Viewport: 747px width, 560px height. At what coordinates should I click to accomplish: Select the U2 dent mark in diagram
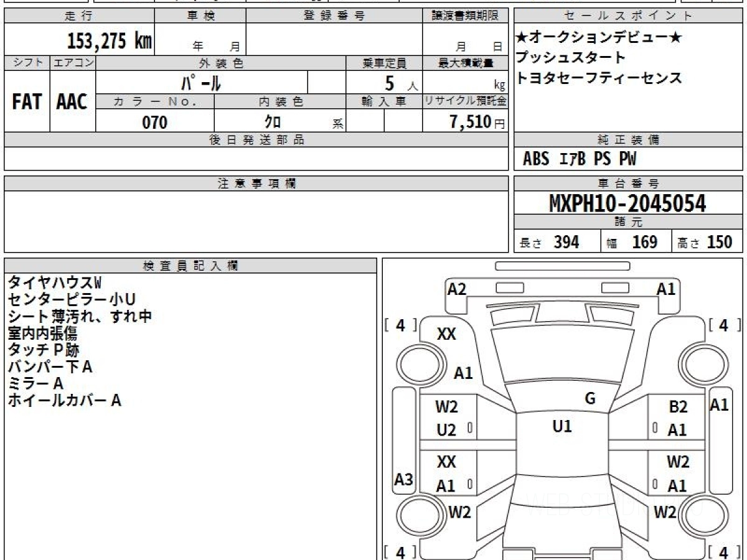pos(446,430)
